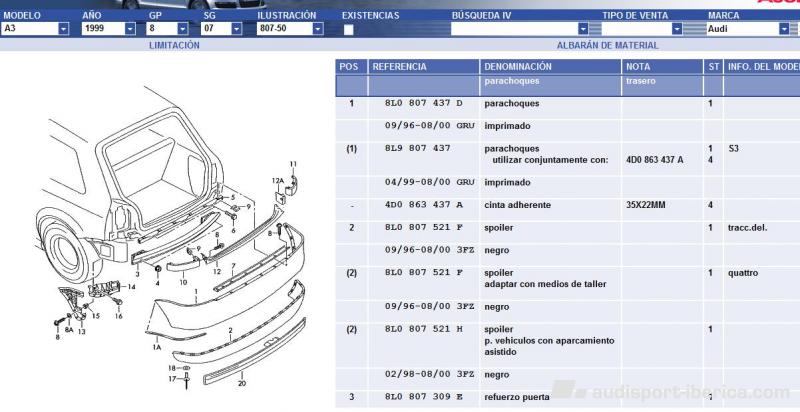Screen dimensions: 800x412
Task: Click 'adaptar con medios de taller' text
Action: pyautogui.click(x=545, y=284)
